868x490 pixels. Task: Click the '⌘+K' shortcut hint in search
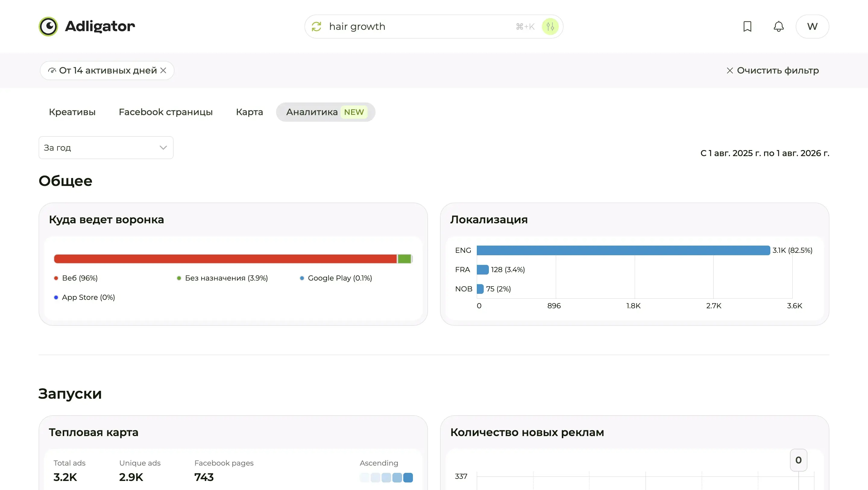coord(525,26)
